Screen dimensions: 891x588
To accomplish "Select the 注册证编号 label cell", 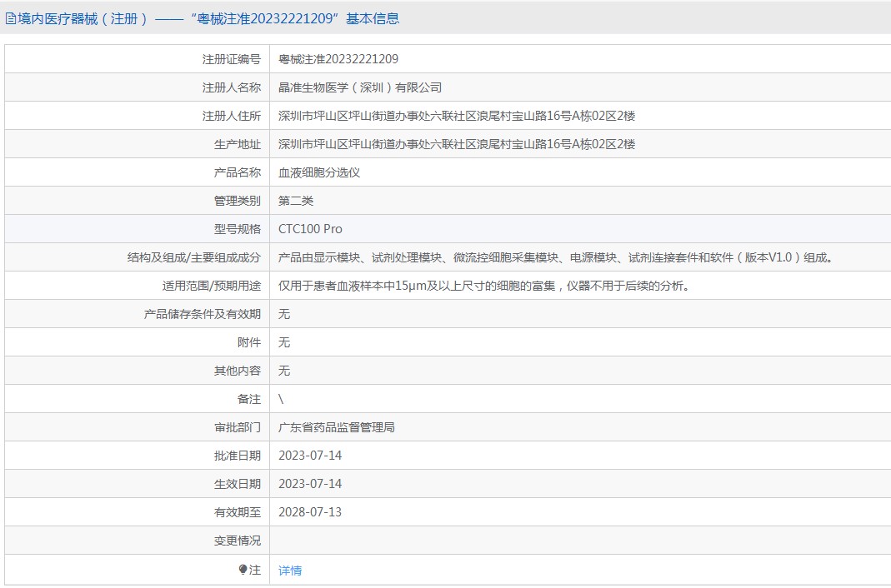I will 137,59.
